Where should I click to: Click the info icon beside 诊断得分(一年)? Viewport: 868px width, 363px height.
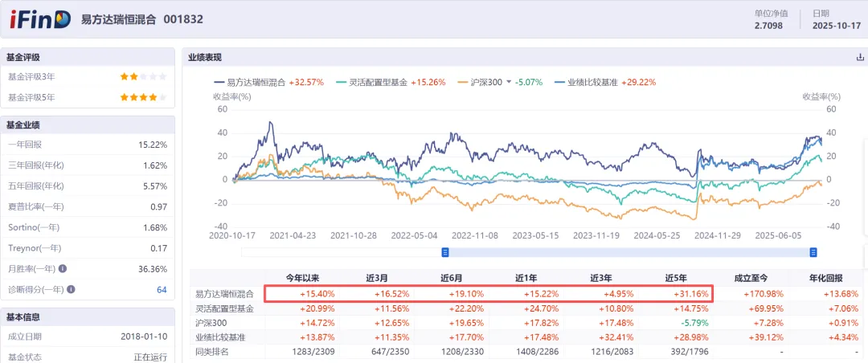[71, 290]
